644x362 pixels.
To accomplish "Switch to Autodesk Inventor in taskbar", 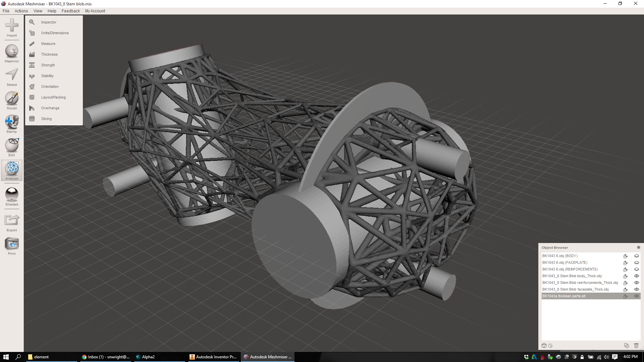I will click(x=213, y=357).
